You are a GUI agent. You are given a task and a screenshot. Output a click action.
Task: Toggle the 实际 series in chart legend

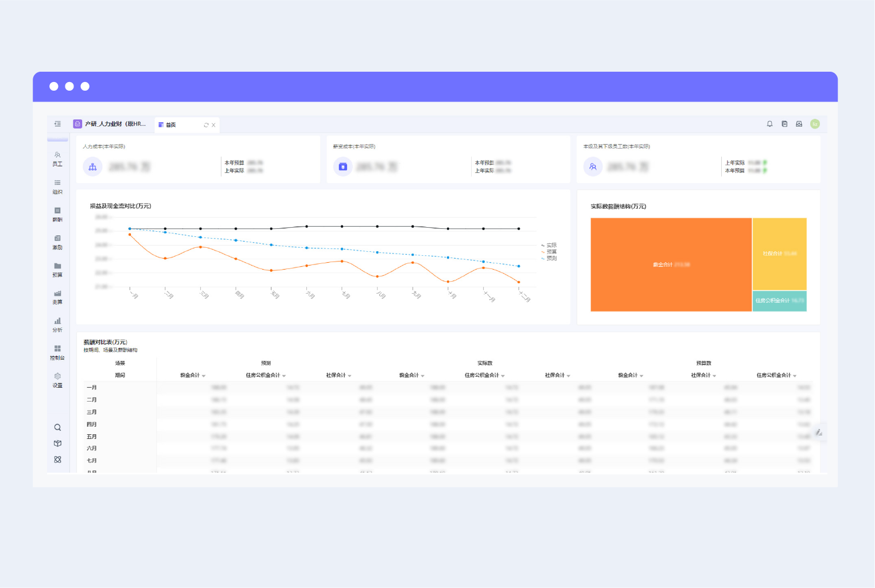[549, 246]
